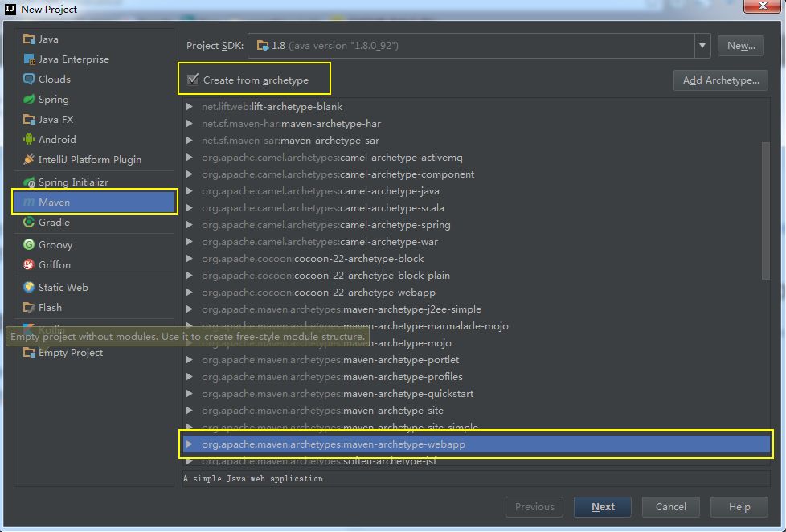786x532 pixels.
Task: Select maven-archetype-site row
Action: click(477, 411)
